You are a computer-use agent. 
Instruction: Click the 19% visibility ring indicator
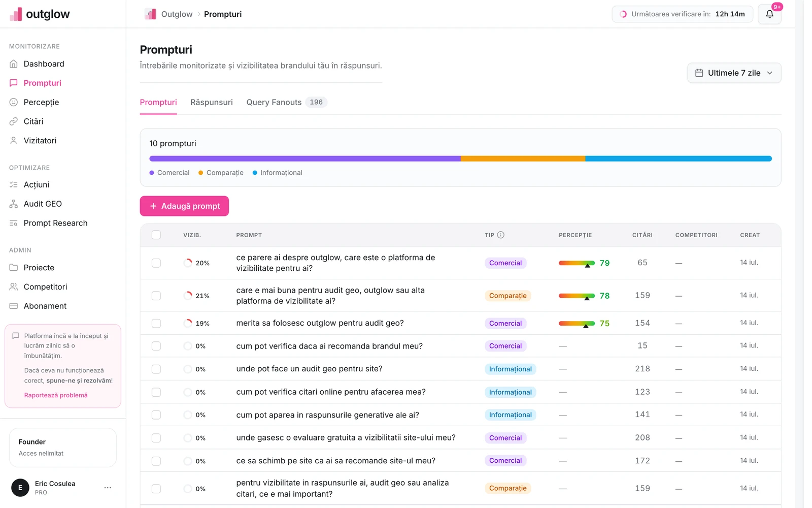tap(188, 323)
